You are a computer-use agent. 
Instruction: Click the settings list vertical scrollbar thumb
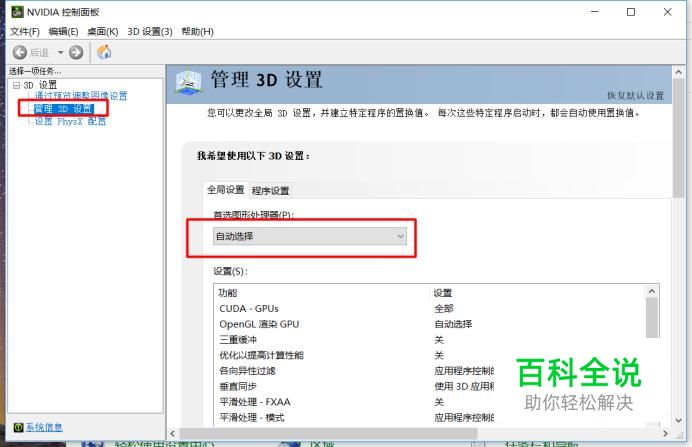(x=652, y=318)
